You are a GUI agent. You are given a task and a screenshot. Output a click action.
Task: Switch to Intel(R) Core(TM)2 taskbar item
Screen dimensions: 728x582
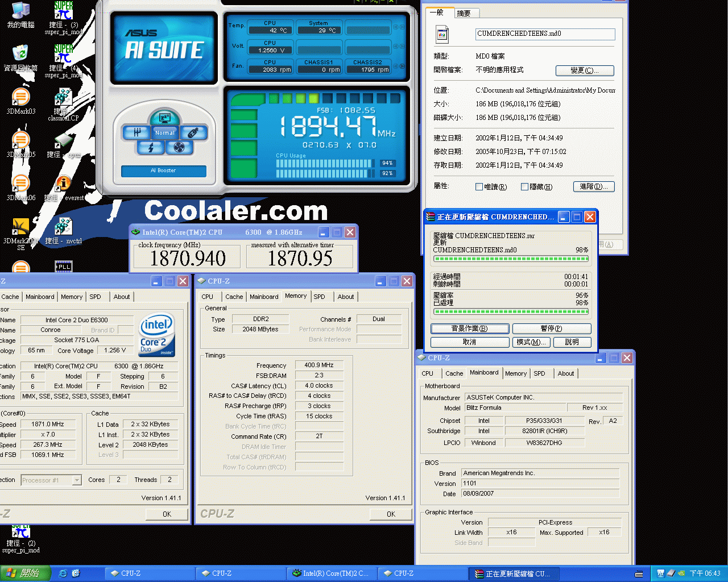(332, 573)
